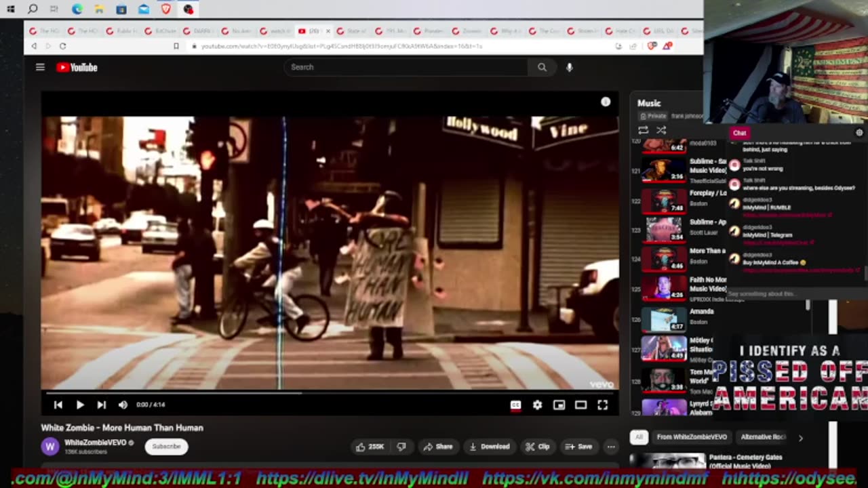Select the Alternative Rock chip

763,437
